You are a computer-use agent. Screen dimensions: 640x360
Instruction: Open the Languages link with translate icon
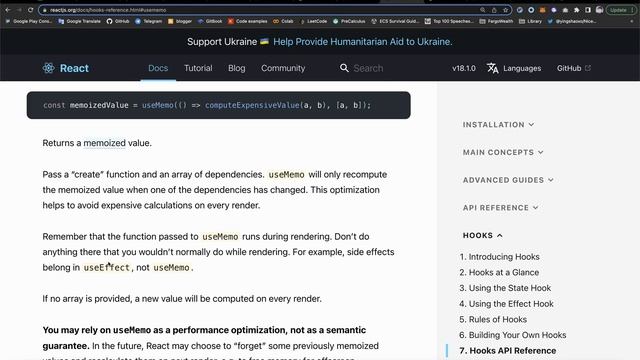514,68
